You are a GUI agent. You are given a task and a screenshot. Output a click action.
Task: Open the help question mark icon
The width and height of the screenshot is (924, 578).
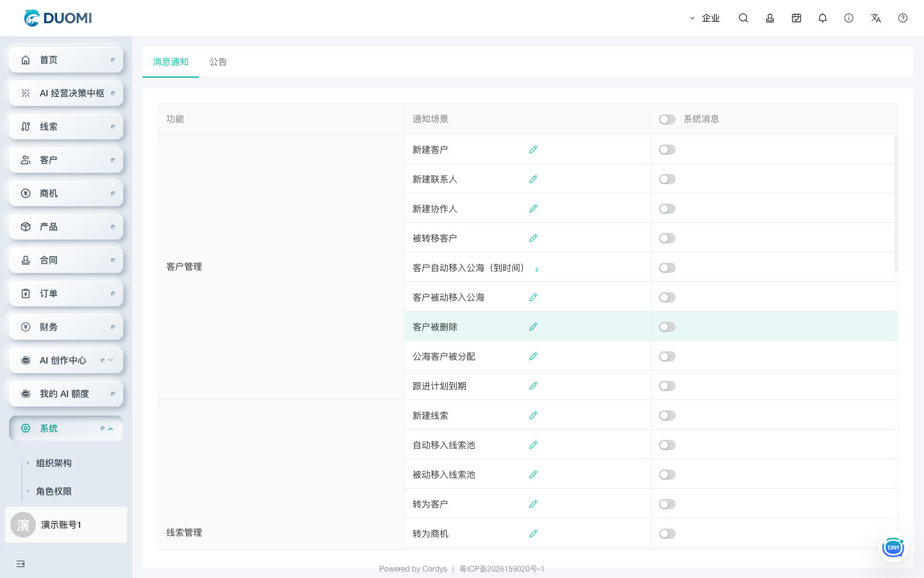903,18
